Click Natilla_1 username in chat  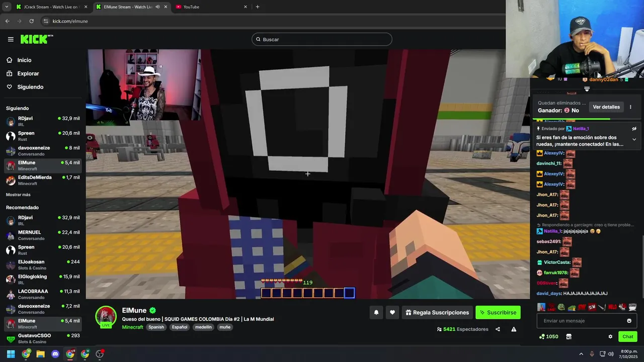coord(552,231)
